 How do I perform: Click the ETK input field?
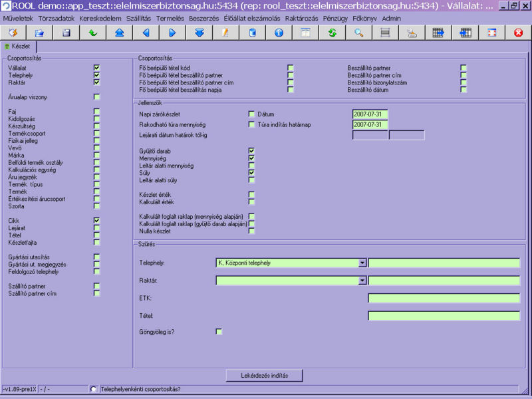444,298
